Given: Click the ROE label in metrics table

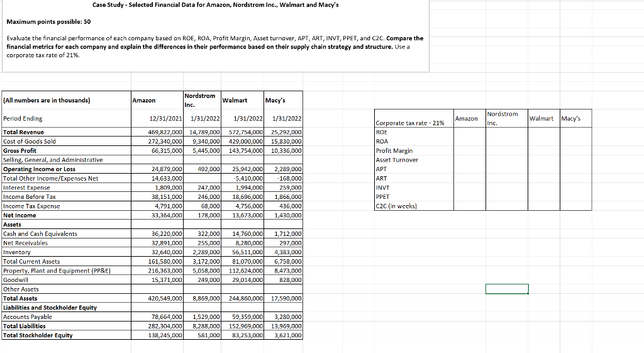Looking at the screenshot, I should 382,132.
